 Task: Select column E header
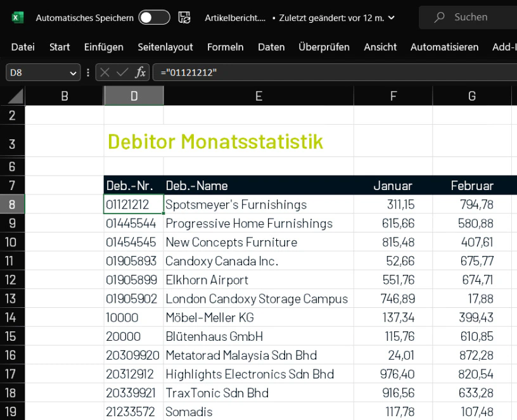[259, 96]
